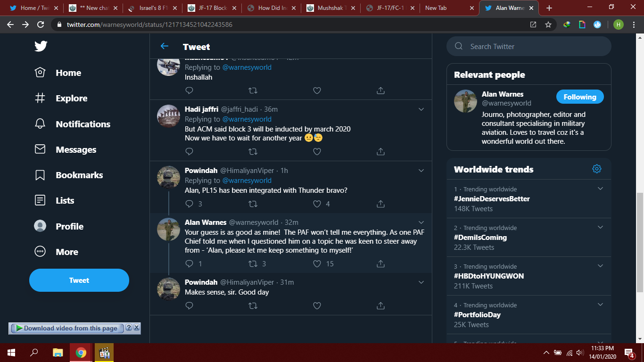Viewport: 644px width, 362px height.
Task: Open the #JennieDeservesBetter trend
Action: (x=492, y=198)
